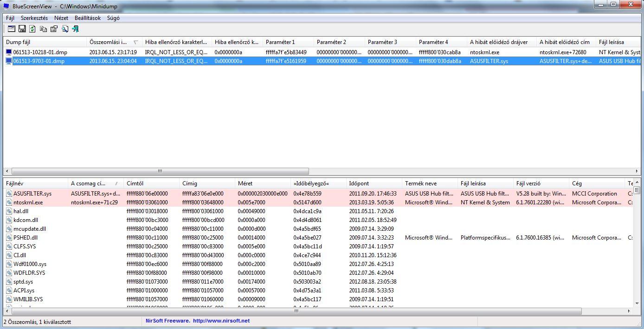644x329 pixels.
Task: Click the icon of dump 061513-9703-01.dmp
Action: tap(9, 61)
